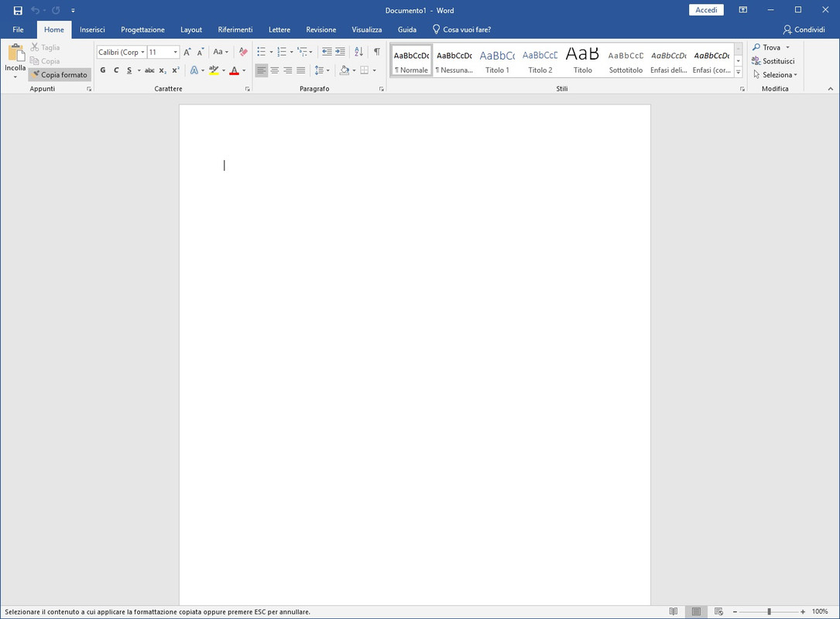
Task: Click the Condividi share button
Action: (804, 29)
